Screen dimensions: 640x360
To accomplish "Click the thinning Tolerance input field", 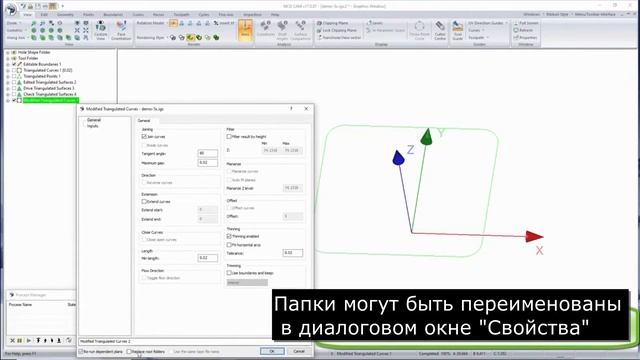I will pos(293,253).
